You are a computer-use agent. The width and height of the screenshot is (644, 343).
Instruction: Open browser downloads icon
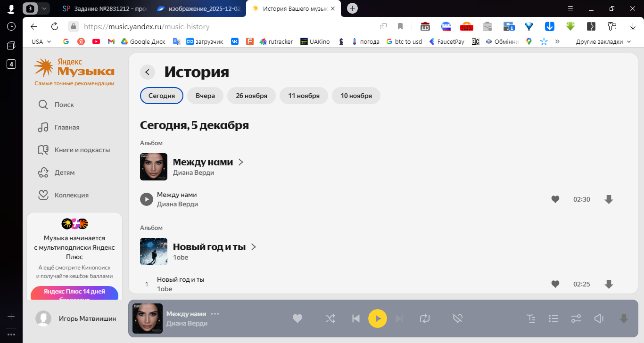[x=633, y=26]
